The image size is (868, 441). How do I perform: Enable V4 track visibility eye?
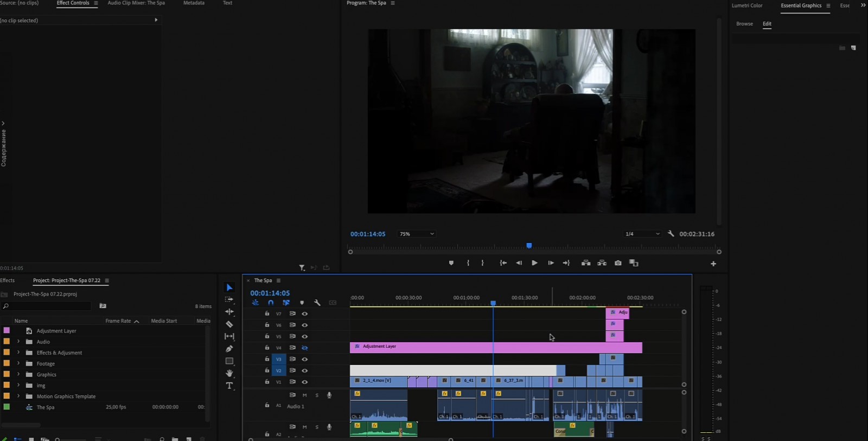coord(305,348)
